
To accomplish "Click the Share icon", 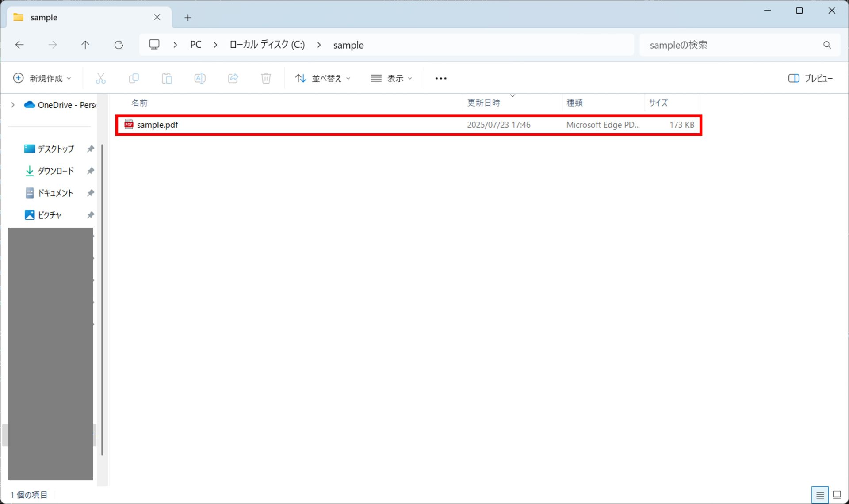I will tap(233, 78).
